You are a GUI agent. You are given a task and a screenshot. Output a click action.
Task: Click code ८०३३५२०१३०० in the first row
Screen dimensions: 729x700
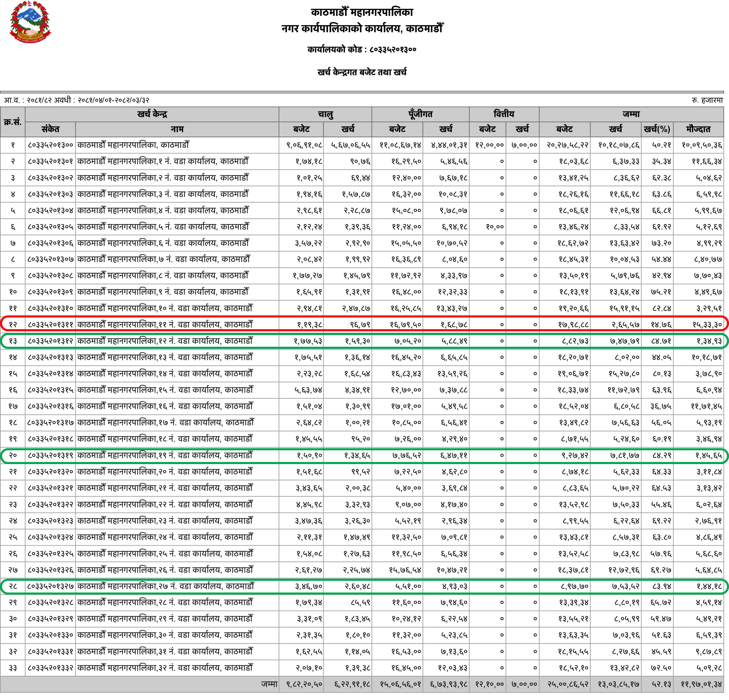pyautogui.click(x=50, y=145)
